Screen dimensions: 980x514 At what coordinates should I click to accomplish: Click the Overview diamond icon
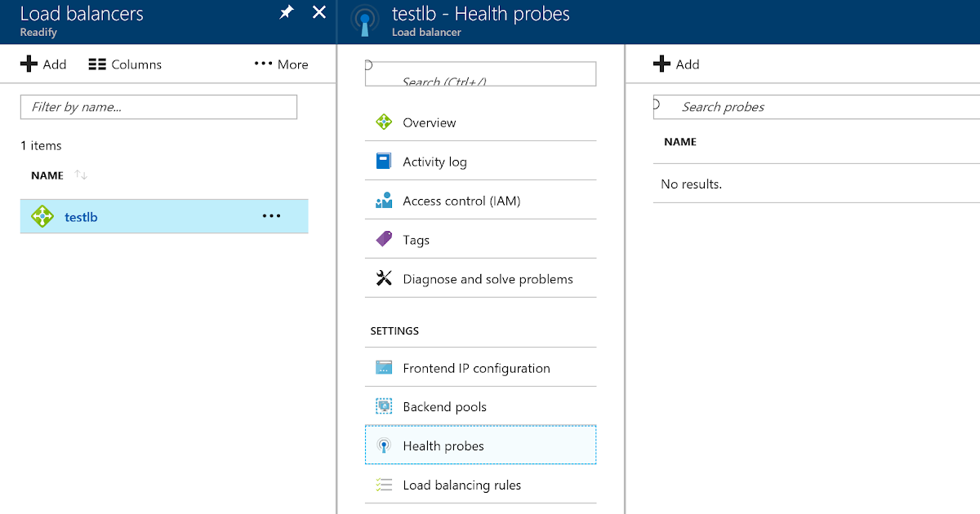click(384, 122)
